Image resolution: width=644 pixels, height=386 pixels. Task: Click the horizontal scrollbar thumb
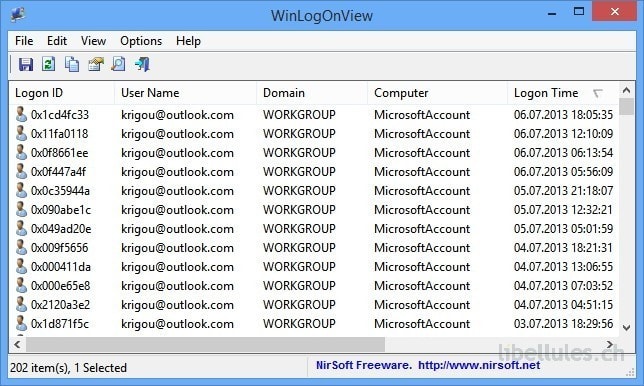click(205, 345)
